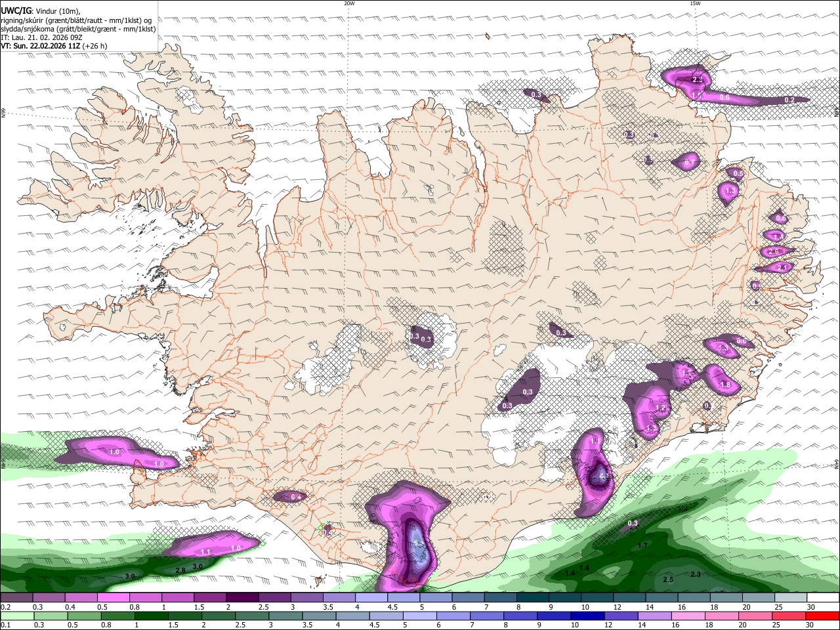Click the 0.2 value at northeast snow band

(x=789, y=100)
